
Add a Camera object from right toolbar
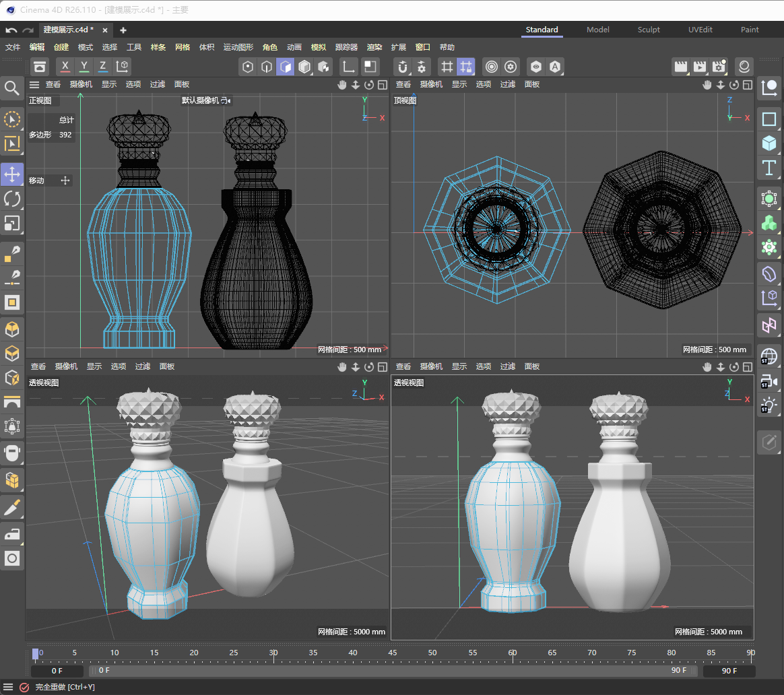click(x=769, y=381)
